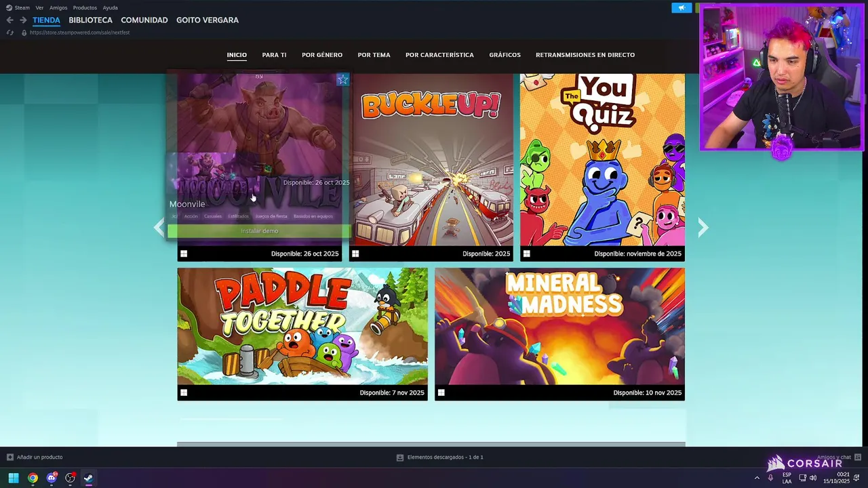Click the Windows platform icon on Mineral Madness card

coord(441,392)
